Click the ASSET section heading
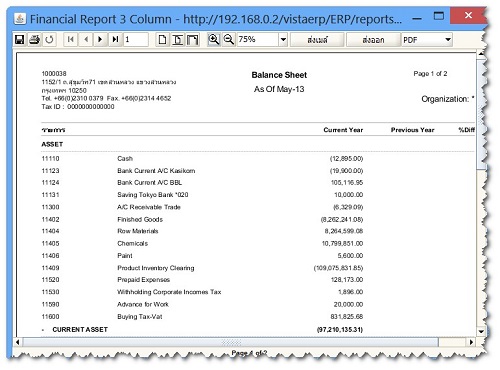This screenshot has height=370, width=500. [x=52, y=144]
